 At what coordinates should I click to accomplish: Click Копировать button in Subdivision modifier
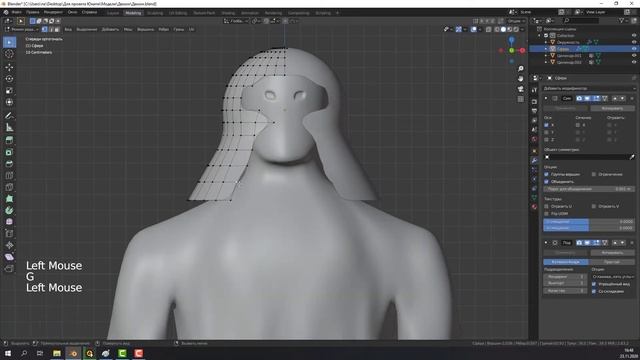[613, 253]
